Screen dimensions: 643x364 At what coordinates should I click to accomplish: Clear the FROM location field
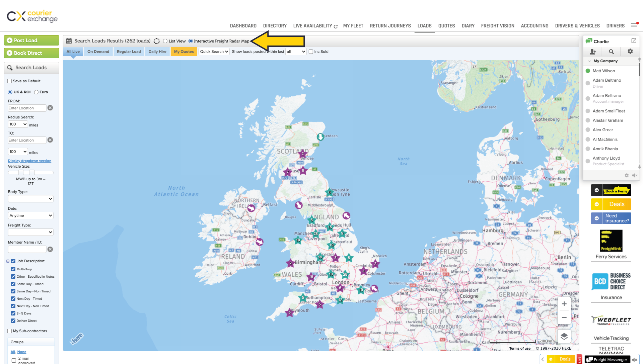coord(50,108)
